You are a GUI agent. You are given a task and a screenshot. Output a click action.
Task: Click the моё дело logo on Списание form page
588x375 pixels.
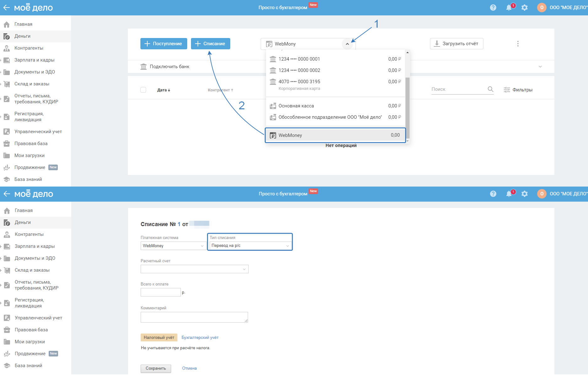(x=34, y=194)
